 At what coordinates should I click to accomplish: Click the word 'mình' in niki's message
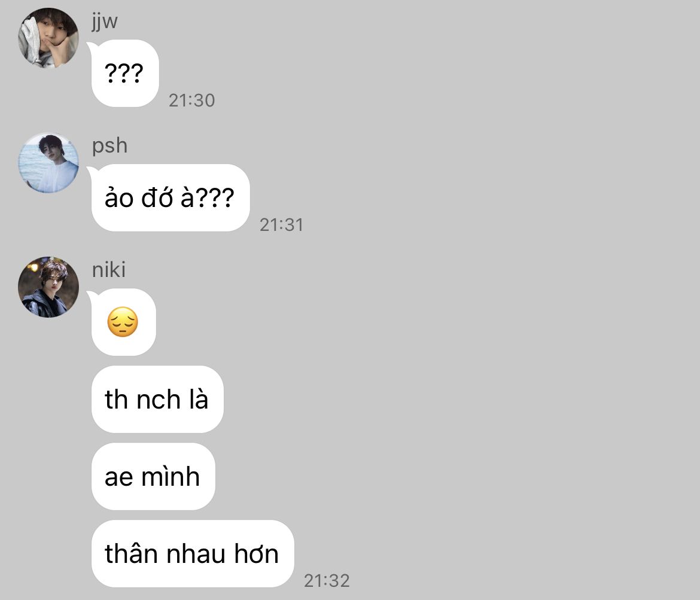(x=171, y=476)
